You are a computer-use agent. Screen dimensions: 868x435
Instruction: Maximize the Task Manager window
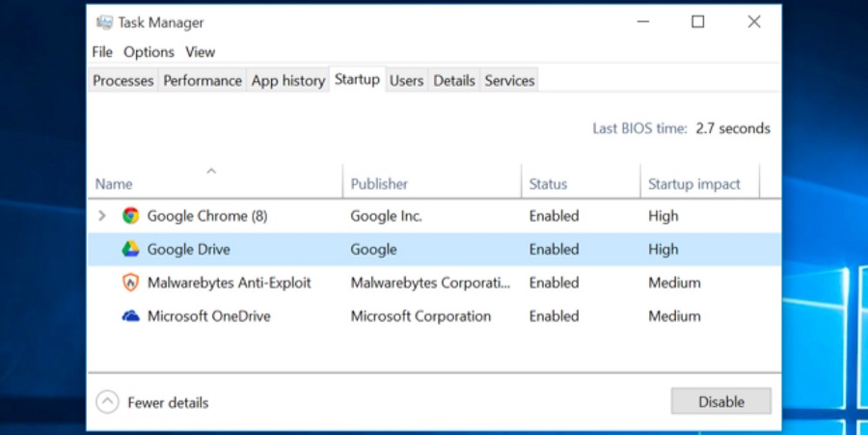point(697,22)
